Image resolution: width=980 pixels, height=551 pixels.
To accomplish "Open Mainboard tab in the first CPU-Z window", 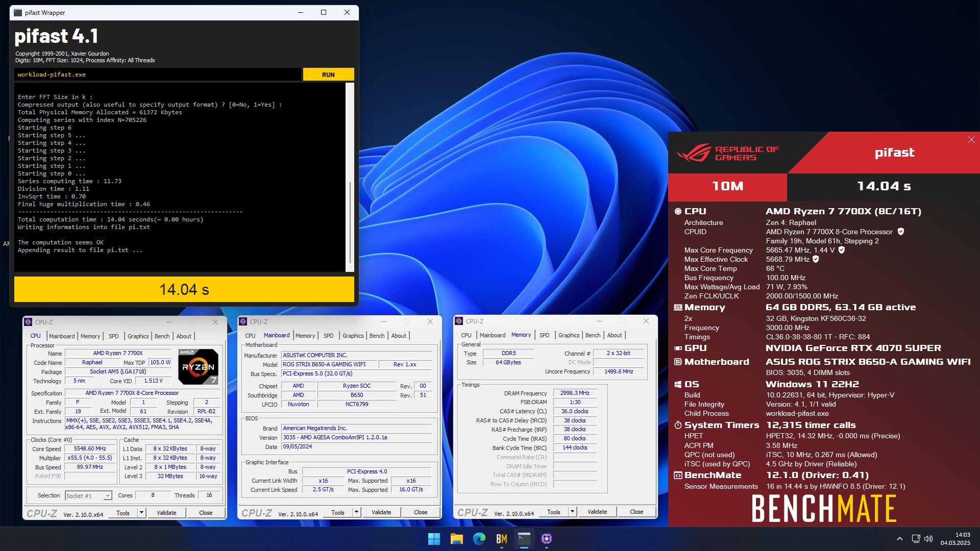I will tap(62, 336).
